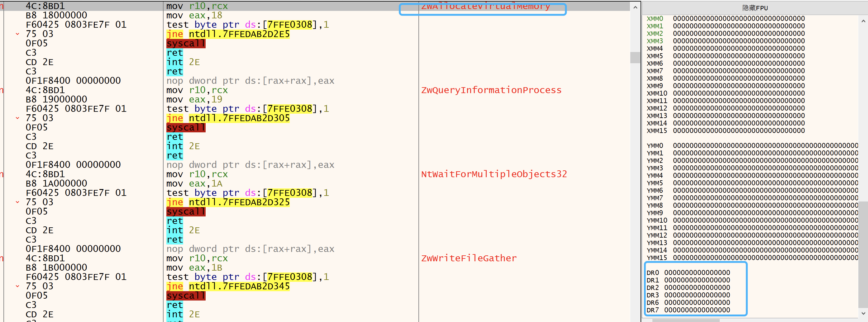
Task: Select the DR0 debug register value
Action: [x=697, y=272]
